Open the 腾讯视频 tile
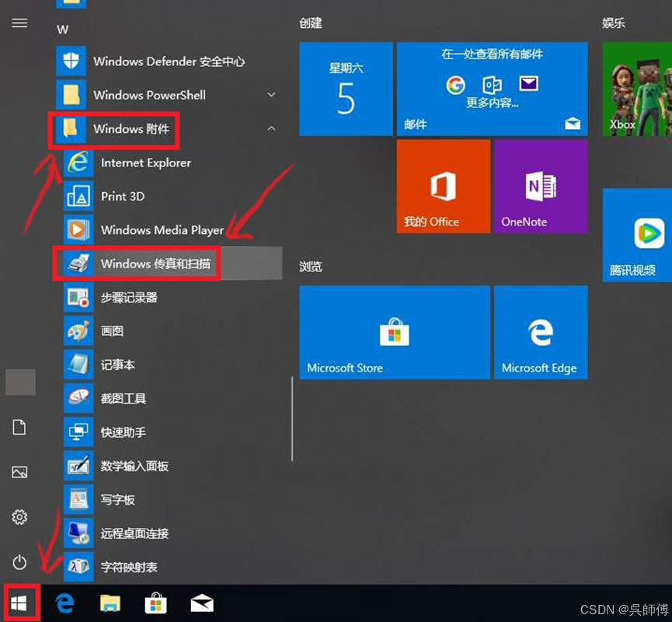Image resolution: width=672 pixels, height=622 pixels. coord(637,235)
